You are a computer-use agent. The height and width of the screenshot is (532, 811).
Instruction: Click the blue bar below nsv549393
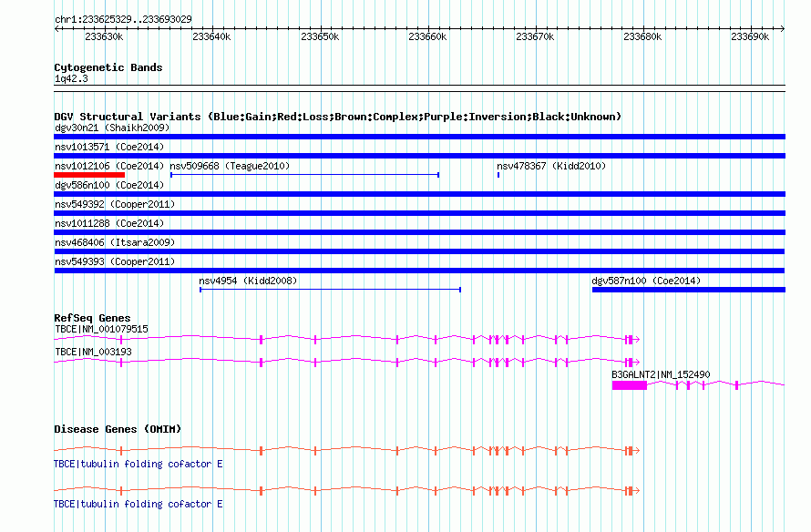click(x=419, y=271)
